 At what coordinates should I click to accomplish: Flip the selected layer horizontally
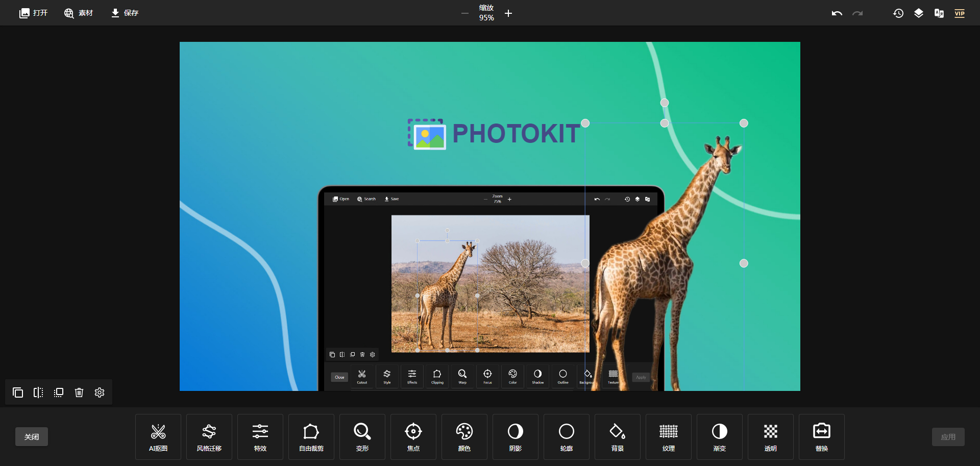click(38, 393)
